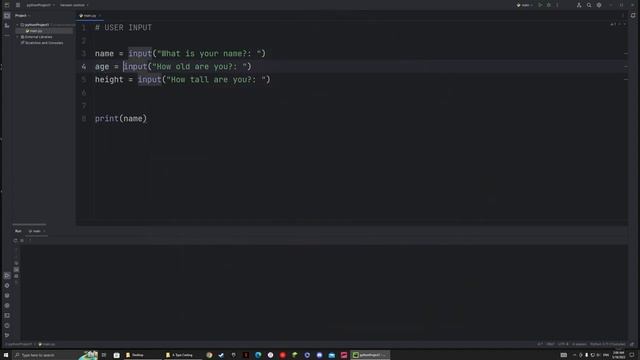Open more run actions (three dots)

pyautogui.click(x=558, y=5)
